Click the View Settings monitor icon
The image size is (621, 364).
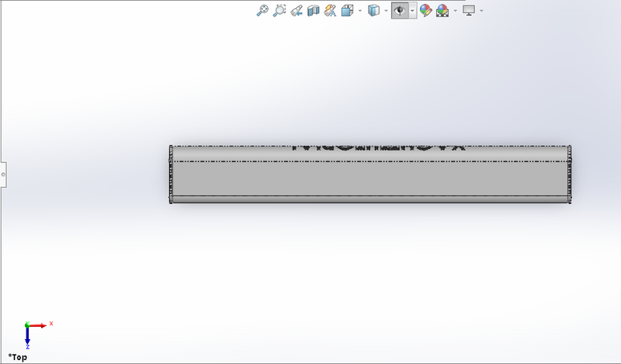(468, 11)
